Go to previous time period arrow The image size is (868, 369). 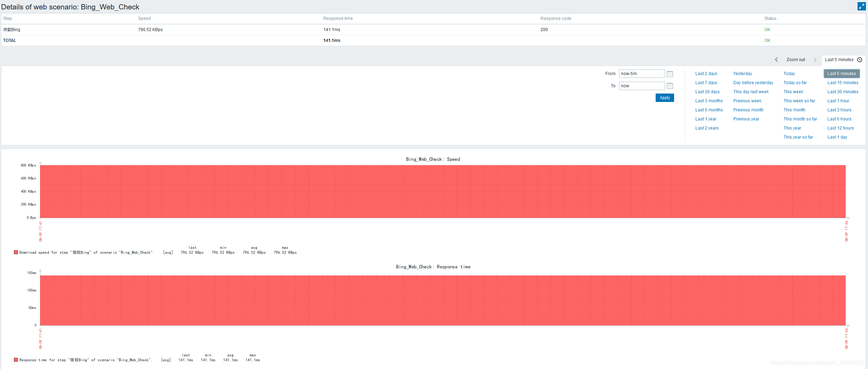(x=776, y=60)
